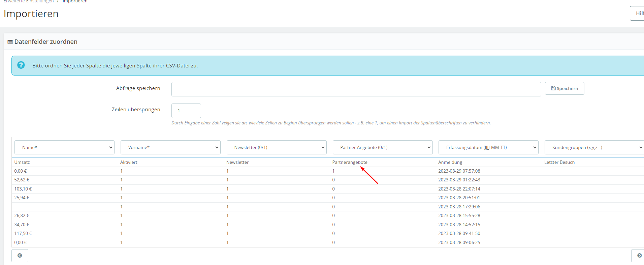Screen dimensions: 644x265
Task: Click the back arrow icon button
Action: pos(20,256)
